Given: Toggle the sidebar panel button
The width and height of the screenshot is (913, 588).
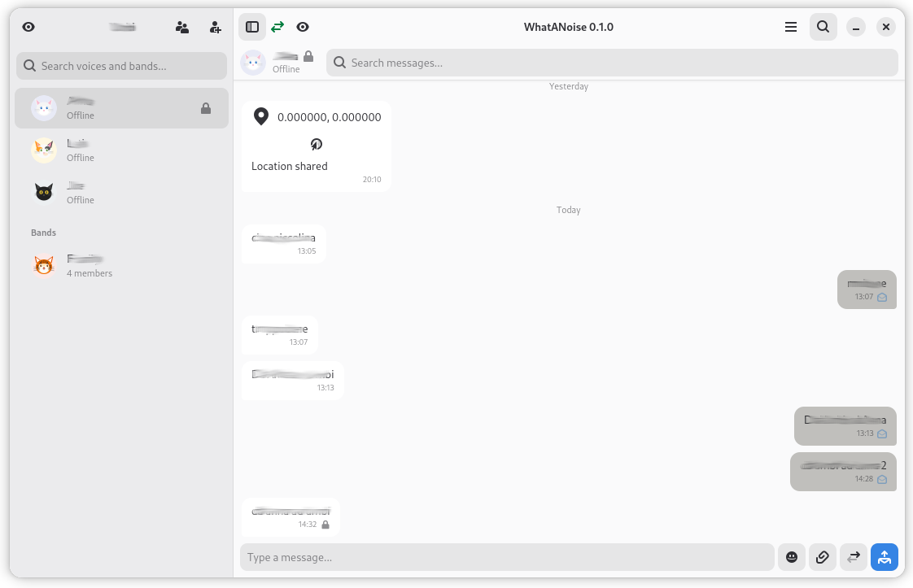Looking at the screenshot, I should (x=252, y=27).
